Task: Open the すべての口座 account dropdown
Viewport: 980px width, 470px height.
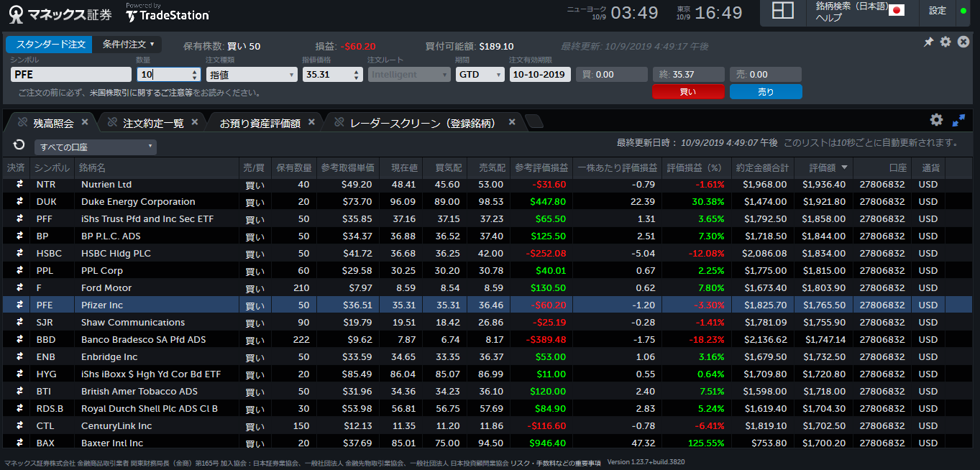Action: (96, 147)
